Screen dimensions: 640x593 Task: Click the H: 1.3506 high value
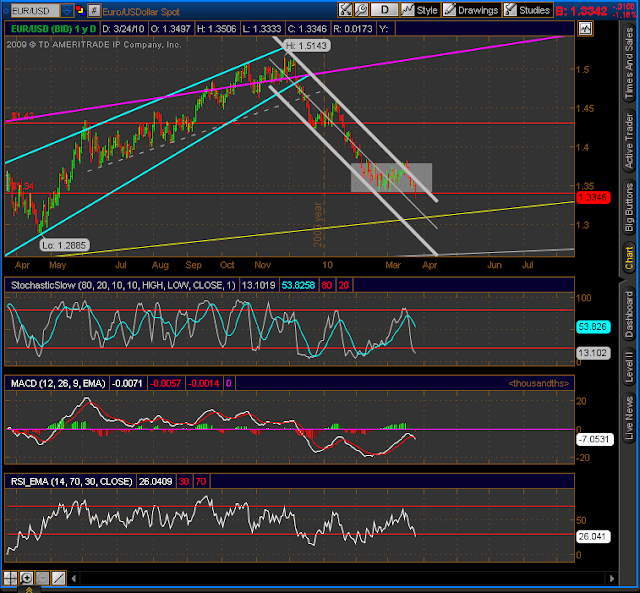[x=216, y=29]
